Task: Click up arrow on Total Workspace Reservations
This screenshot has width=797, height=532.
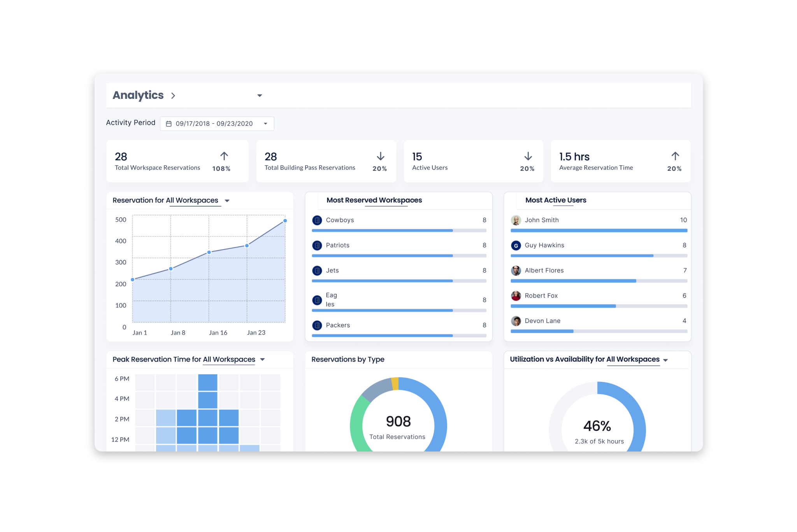Action: [224, 156]
